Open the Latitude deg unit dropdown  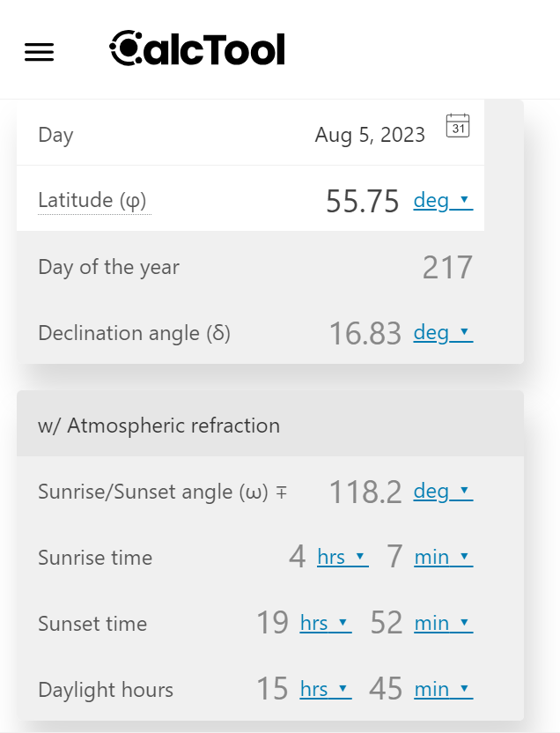click(x=443, y=201)
